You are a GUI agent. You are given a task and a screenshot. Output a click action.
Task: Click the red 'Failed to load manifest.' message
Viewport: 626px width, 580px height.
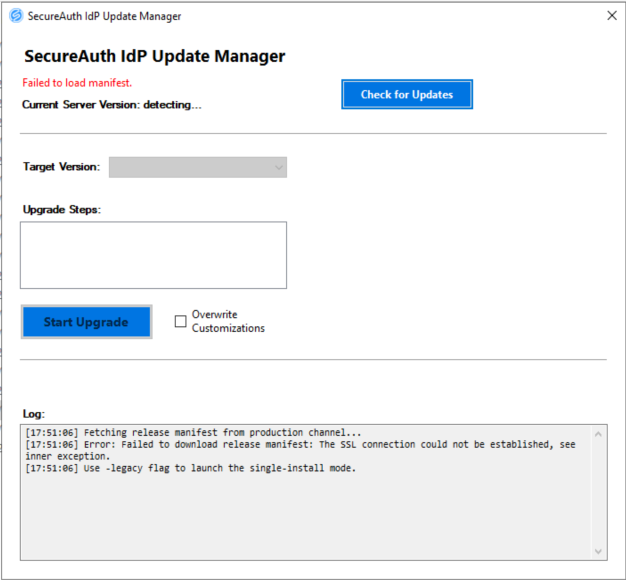pos(77,83)
